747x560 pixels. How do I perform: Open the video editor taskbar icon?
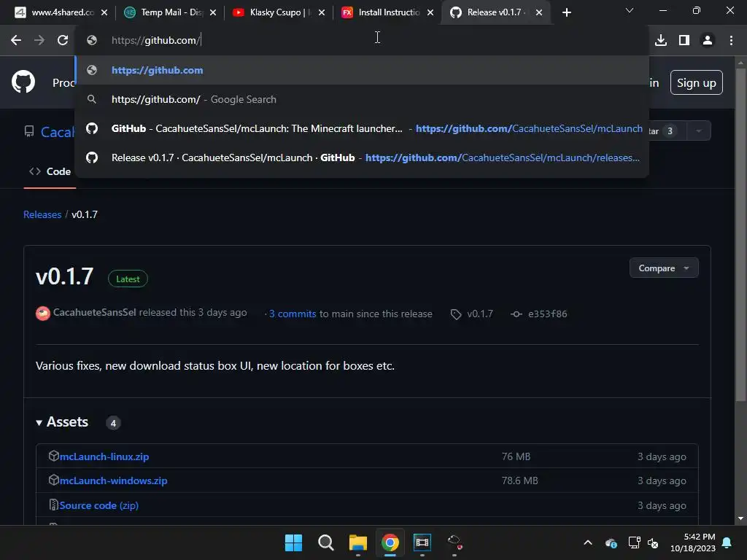422,542
